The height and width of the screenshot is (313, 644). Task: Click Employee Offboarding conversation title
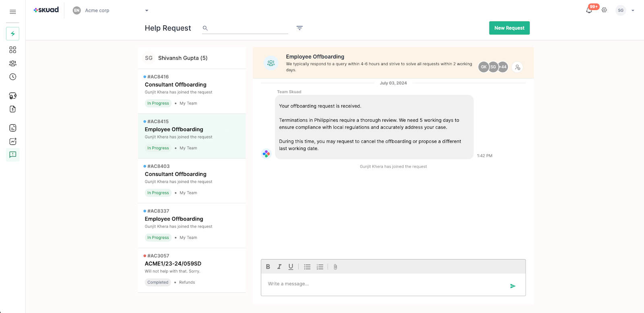pos(315,57)
